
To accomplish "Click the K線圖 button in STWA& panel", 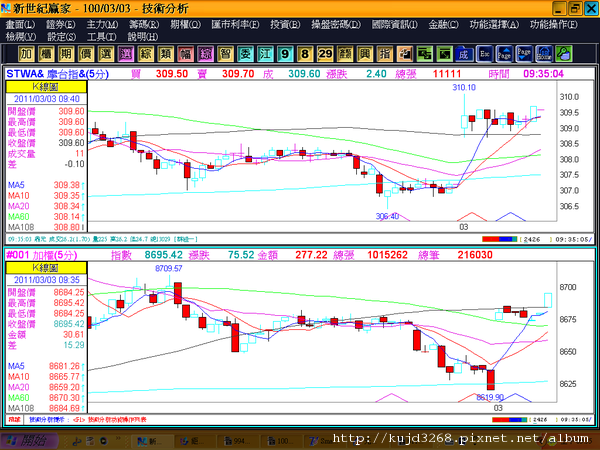I will [46, 87].
